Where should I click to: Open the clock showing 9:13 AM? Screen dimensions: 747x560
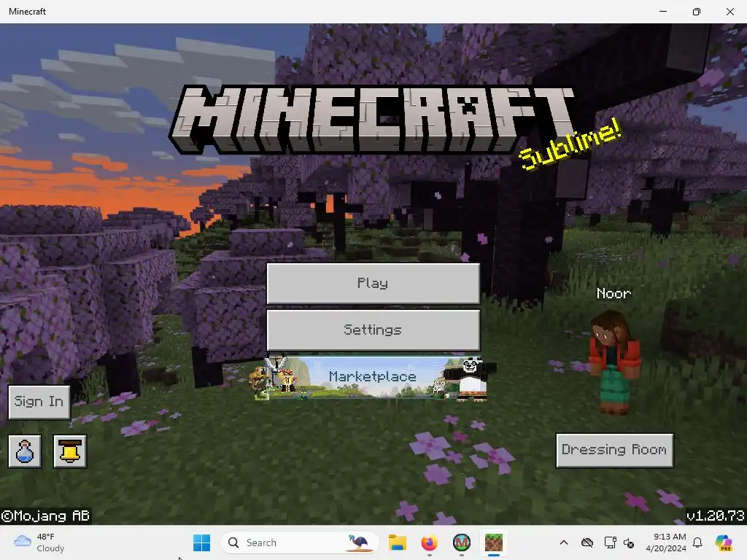666,542
